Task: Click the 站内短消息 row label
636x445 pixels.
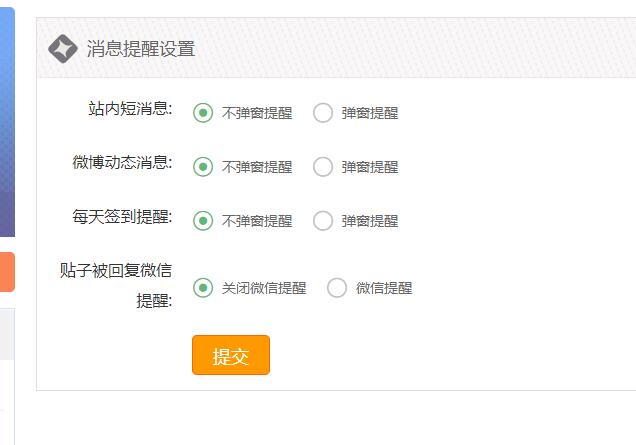Action: (130, 109)
